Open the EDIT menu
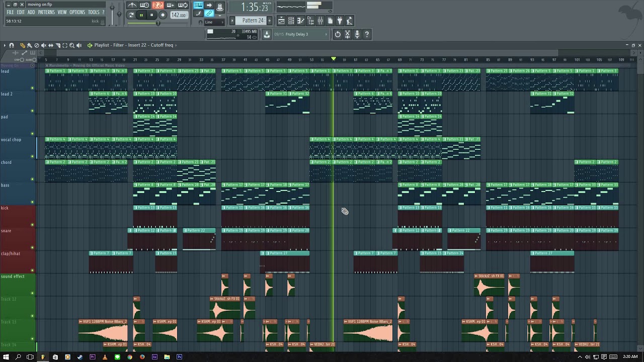Screen dimensions: 644x362 (x=21, y=12)
